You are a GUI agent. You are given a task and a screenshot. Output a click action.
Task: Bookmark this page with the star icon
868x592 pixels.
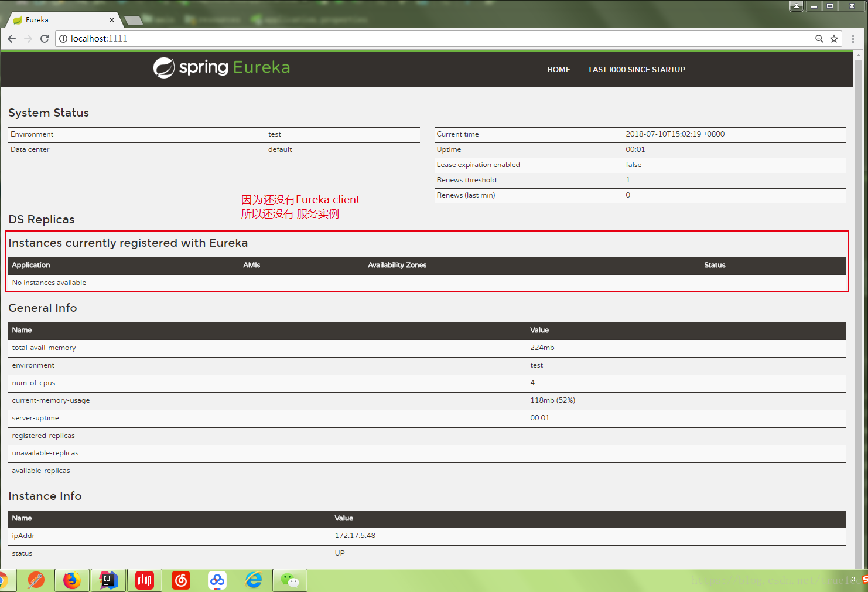834,39
